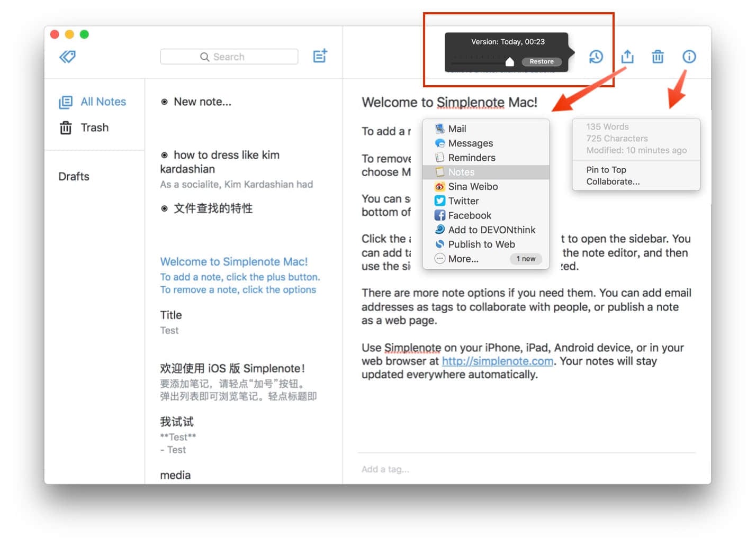Click the Search field

229,57
